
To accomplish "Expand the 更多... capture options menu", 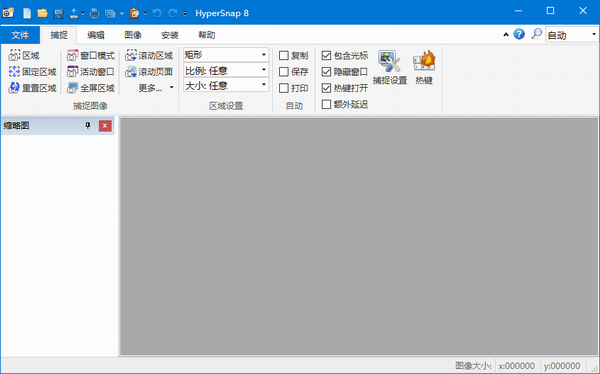I will pyautogui.click(x=156, y=88).
